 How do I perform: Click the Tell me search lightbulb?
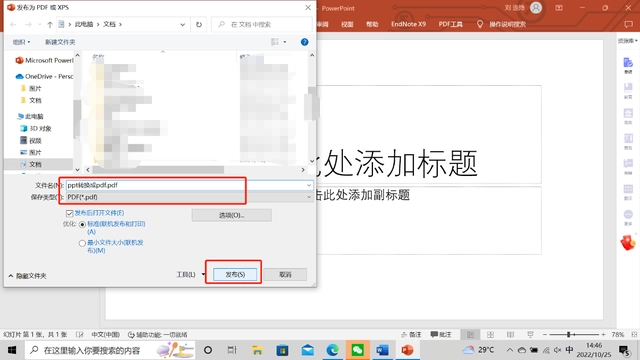click(x=480, y=24)
